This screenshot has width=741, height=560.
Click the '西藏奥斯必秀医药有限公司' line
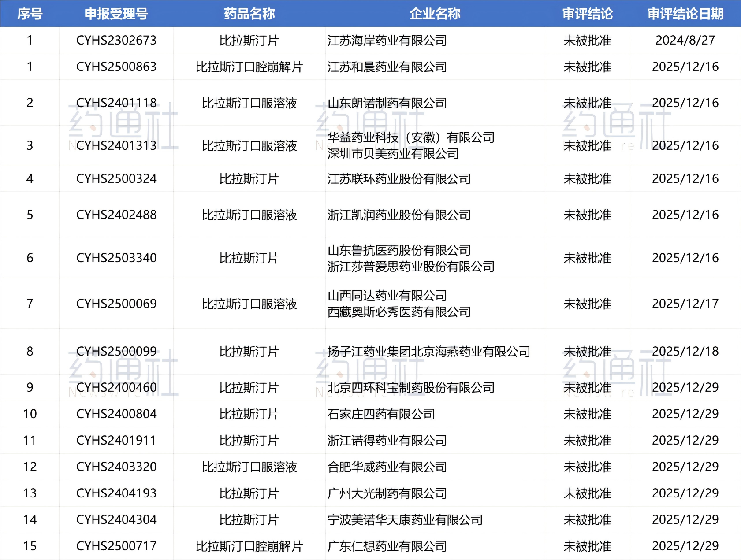[399, 312]
